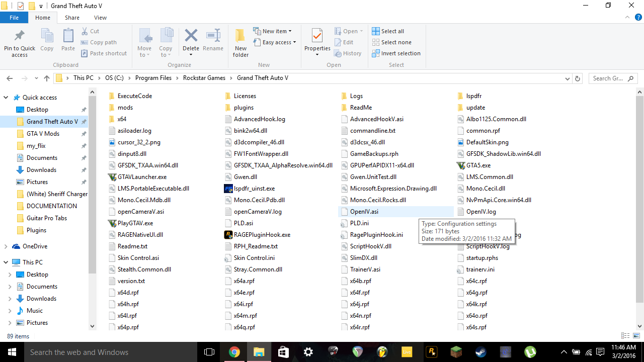Viewport: 644px width, 362px height.
Task: Switch to the View ribbon tab
Action: coord(100,18)
